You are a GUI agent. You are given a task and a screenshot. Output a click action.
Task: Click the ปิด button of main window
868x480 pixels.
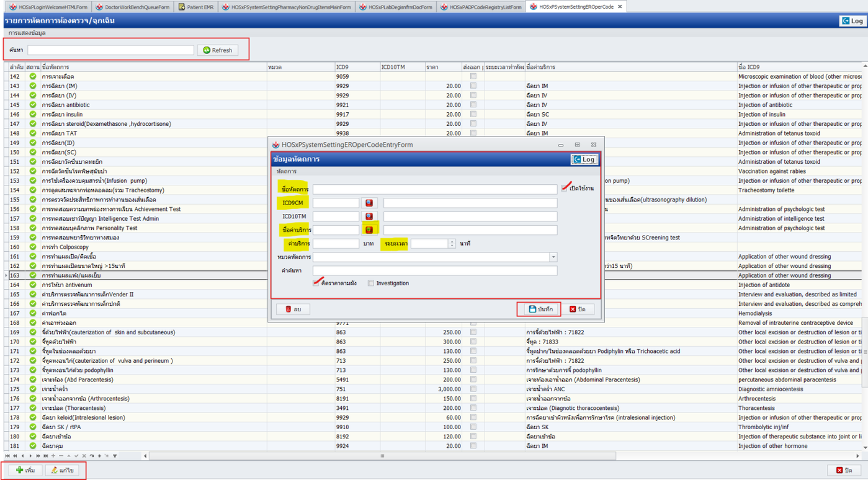click(844, 470)
